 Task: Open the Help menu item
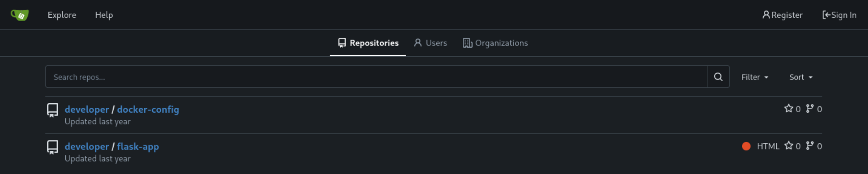pyautogui.click(x=104, y=15)
